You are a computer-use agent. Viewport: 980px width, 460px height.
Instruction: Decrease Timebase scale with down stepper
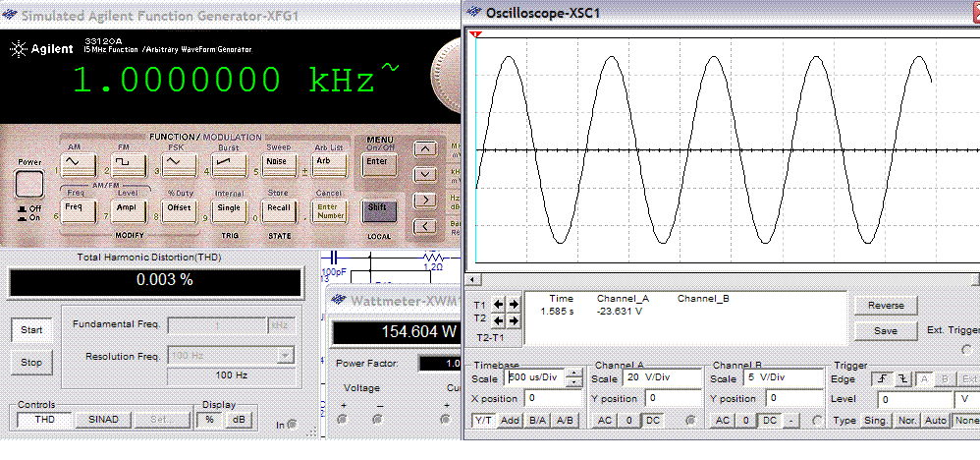point(573,382)
